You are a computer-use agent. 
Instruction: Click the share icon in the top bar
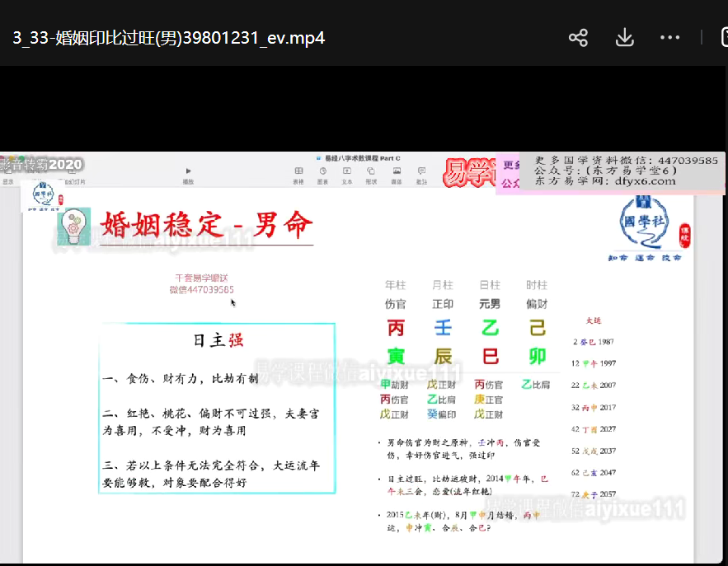(578, 38)
